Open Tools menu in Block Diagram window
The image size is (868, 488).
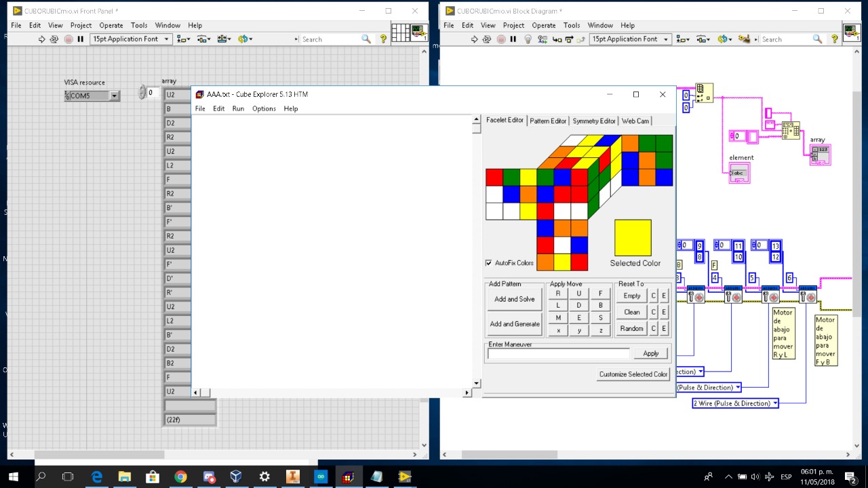click(x=572, y=25)
